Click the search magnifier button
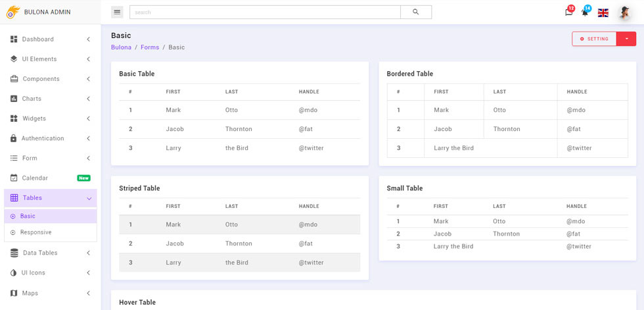The height and width of the screenshot is (310, 644). 415,12
